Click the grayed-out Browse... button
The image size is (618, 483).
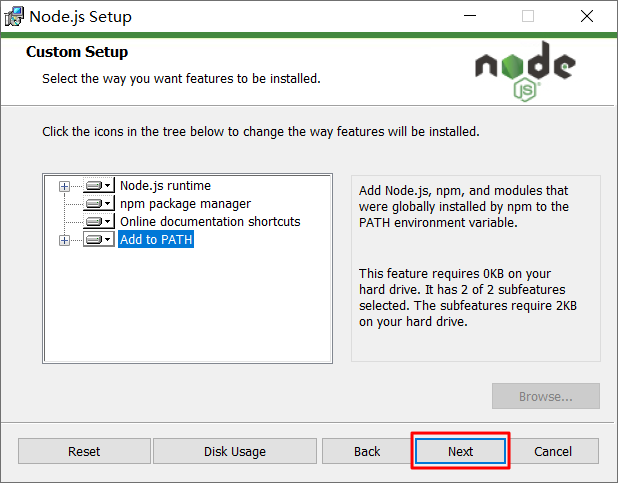coord(546,396)
